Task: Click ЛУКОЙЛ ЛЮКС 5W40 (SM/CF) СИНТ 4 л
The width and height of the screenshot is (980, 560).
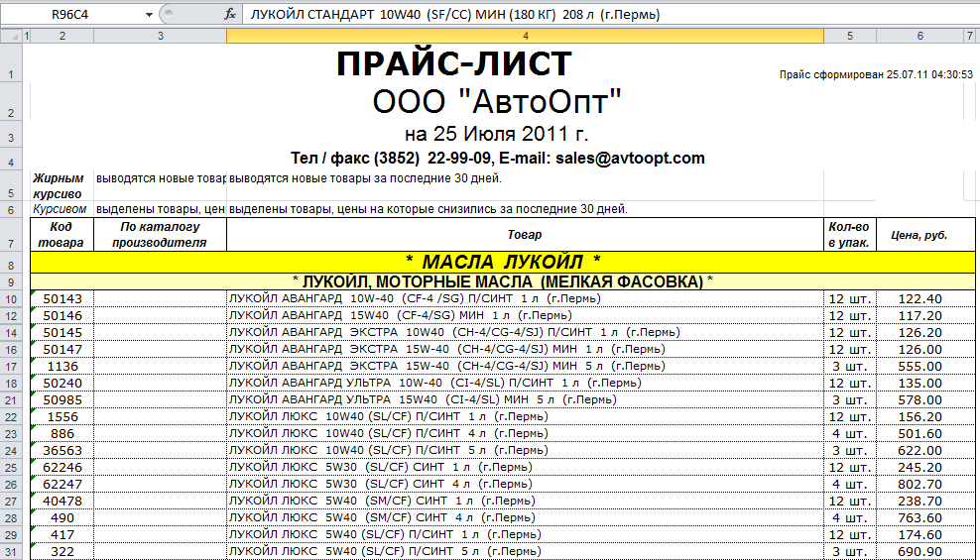Action: 382,518
